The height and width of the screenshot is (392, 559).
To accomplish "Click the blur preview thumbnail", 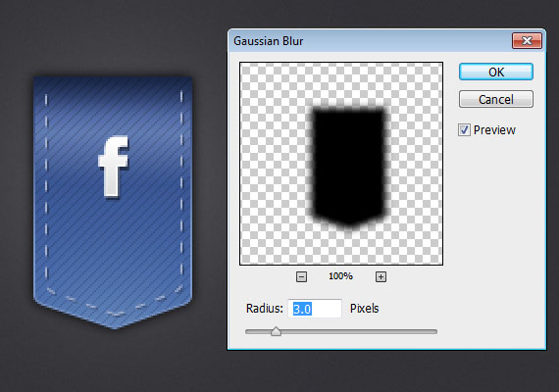I will (341, 164).
